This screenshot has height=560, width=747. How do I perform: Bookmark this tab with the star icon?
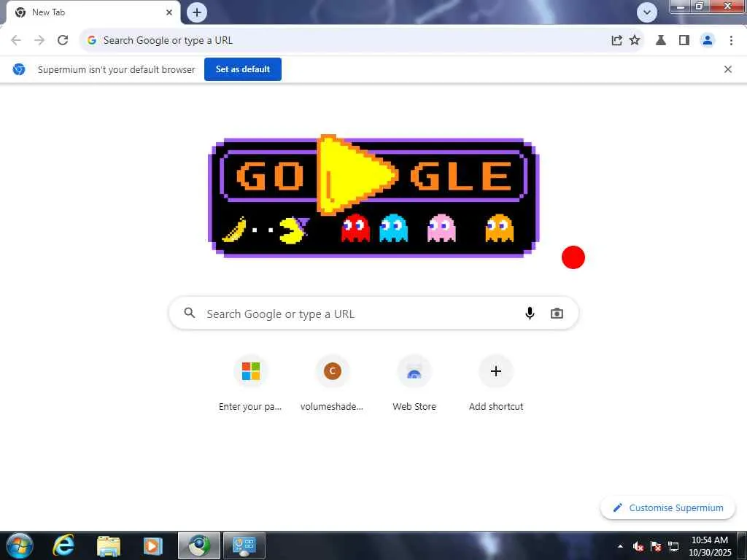[635, 41]
